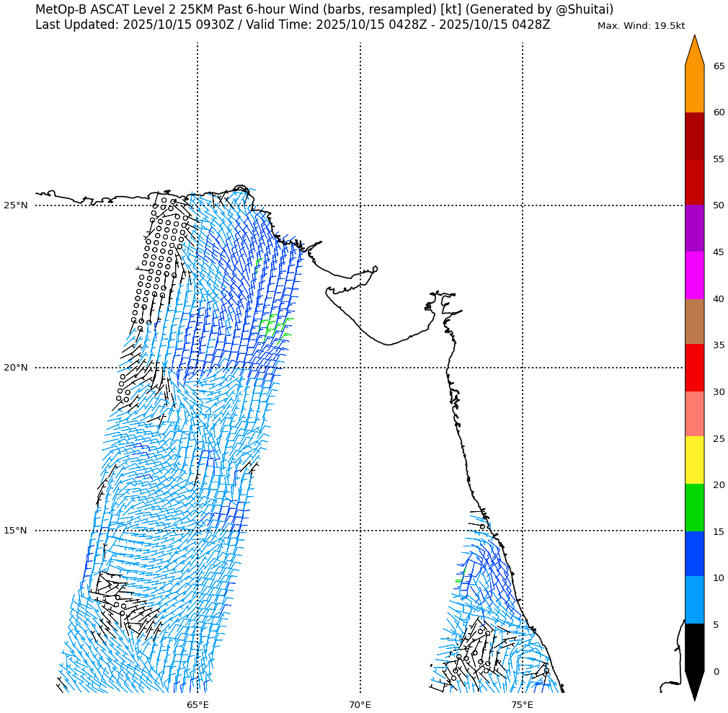This screenshot has width=728, height=713.
Task: Select the yellow 20-25 kt colorbar band
Action: click(x=694, y=460)
